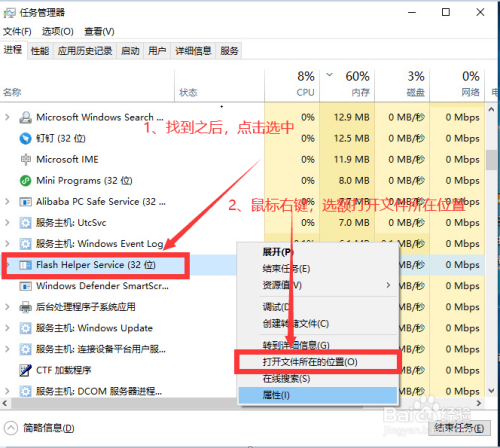Open the 文件(F) menu
The image size is (500, 448).
point(17,32)
